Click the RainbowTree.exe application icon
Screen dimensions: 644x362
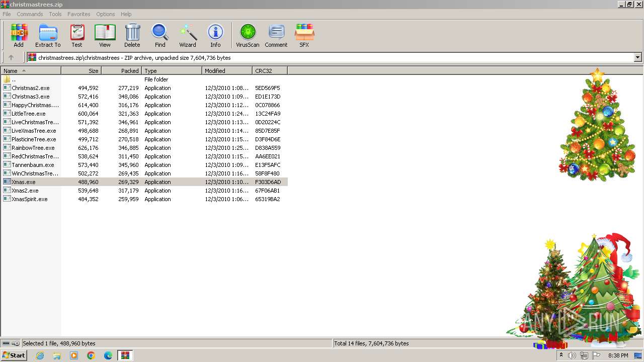[x=7, y=148]
